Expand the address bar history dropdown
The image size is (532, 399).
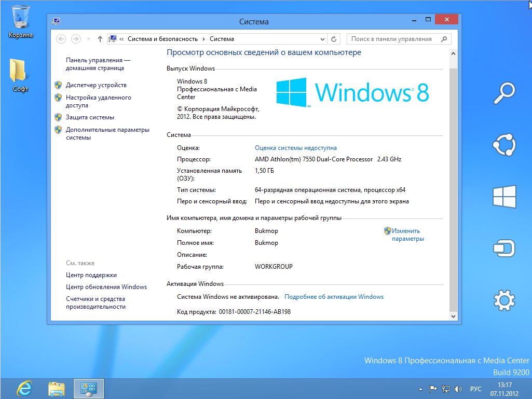point(322,39)
